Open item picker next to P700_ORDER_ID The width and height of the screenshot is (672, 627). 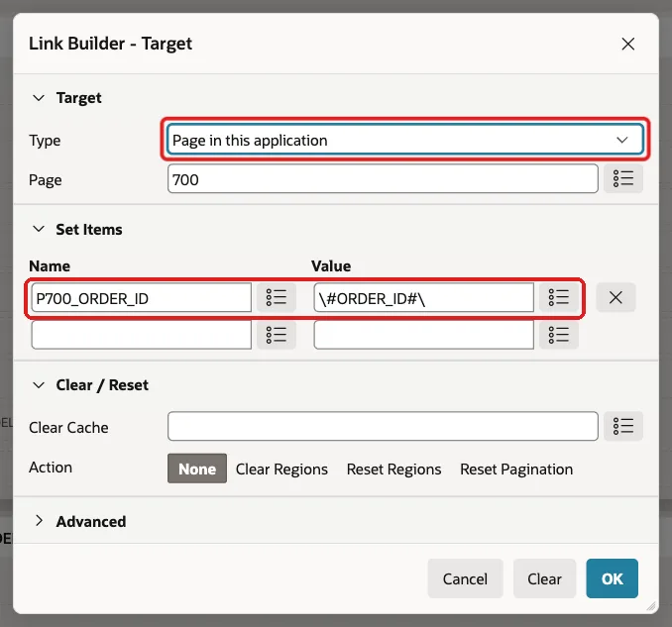click(276, 298)
